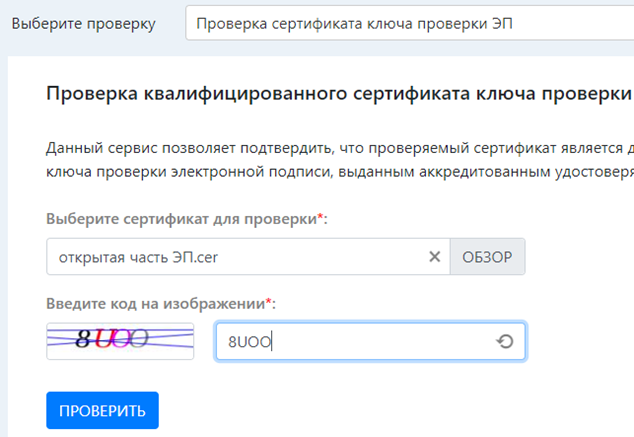The width and height of the screenshot is (634, 437).
Task: Refresh the captcha code icon
Action: point(505,342)
